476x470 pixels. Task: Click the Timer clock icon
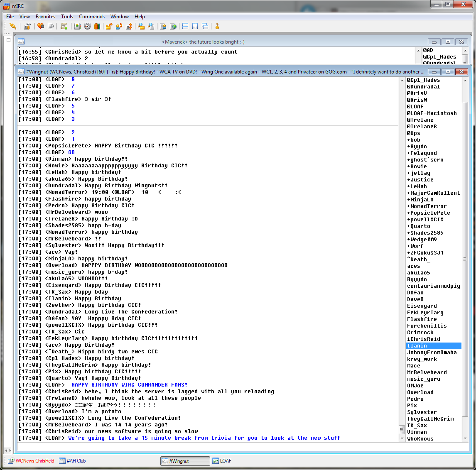(x=87, y=27)
